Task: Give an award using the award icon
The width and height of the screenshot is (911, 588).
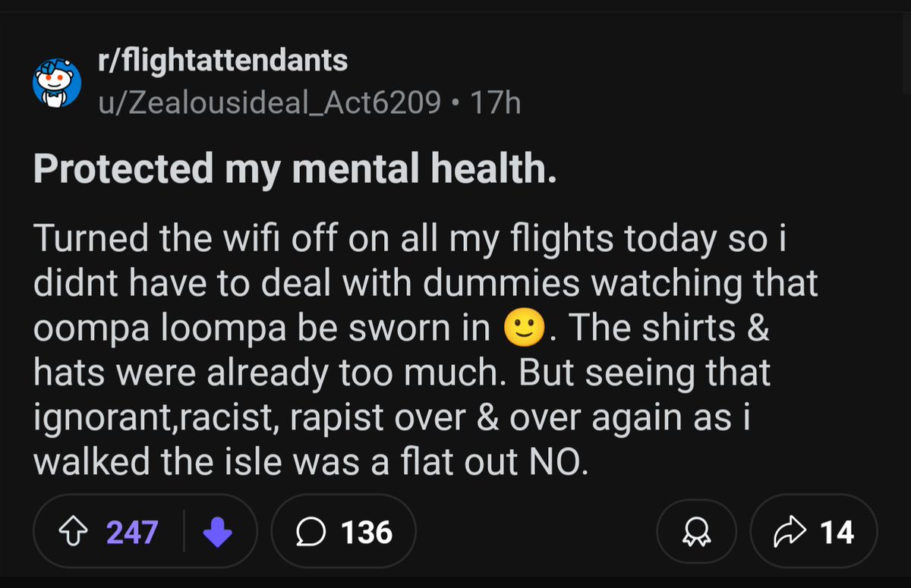Action: click(695, 532)
